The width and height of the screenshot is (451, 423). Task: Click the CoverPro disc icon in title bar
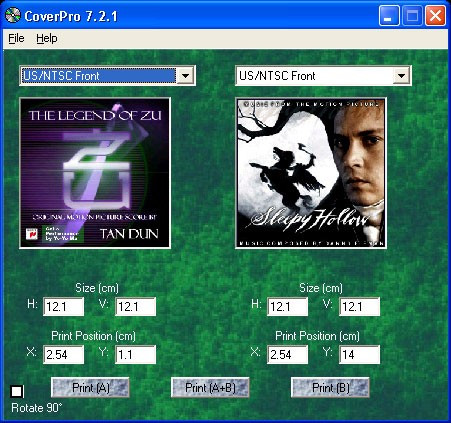[x=13, y=15]
